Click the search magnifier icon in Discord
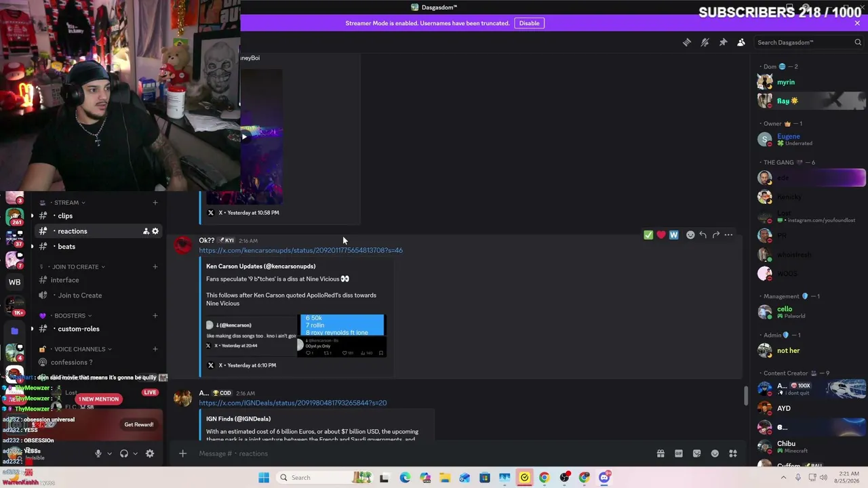 coord(858,42)
